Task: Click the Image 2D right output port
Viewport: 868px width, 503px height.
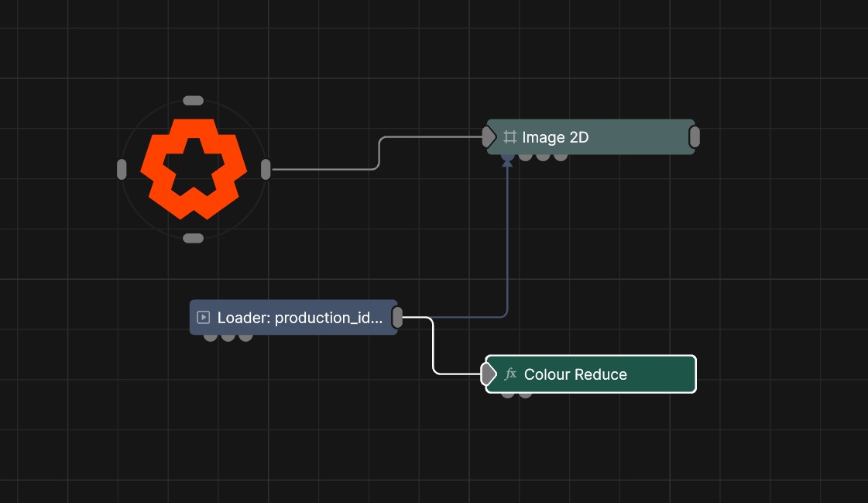Action: point(695,137)
